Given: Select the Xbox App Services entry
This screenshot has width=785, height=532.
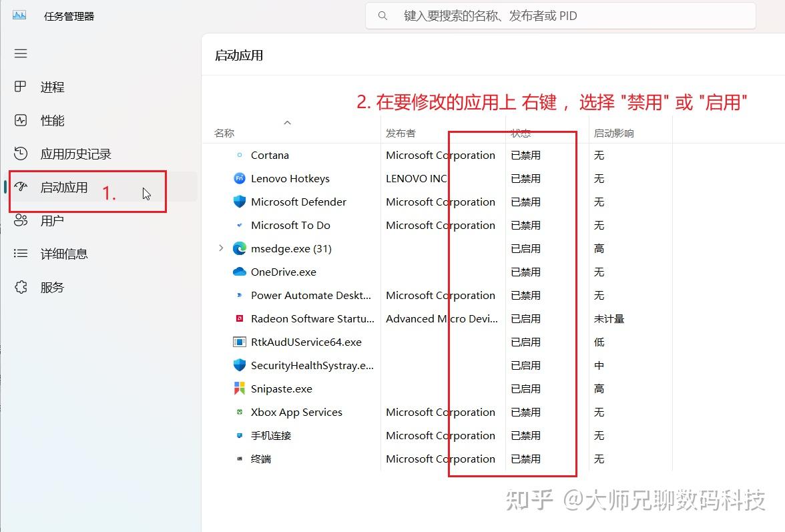Looking at the screenshot, I should pyautogui.click(x=296, y=412).
